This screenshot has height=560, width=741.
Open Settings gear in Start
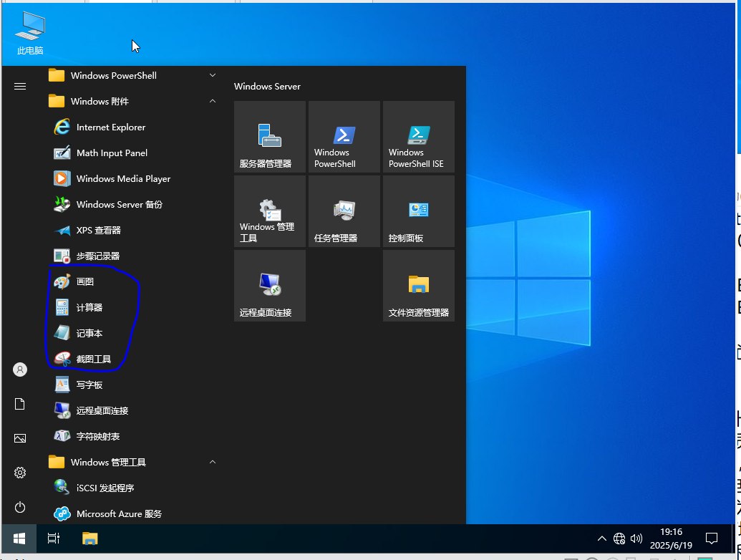click(20, 473)
